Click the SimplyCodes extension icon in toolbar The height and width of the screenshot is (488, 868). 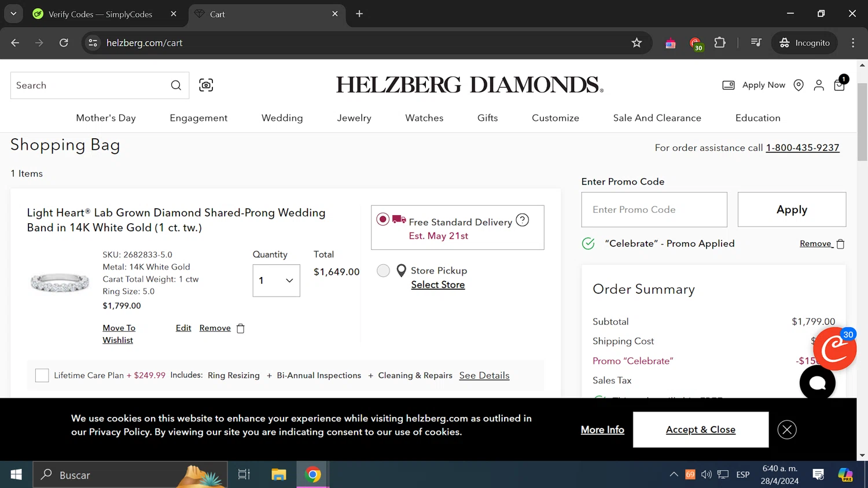(x=696, y=43)
